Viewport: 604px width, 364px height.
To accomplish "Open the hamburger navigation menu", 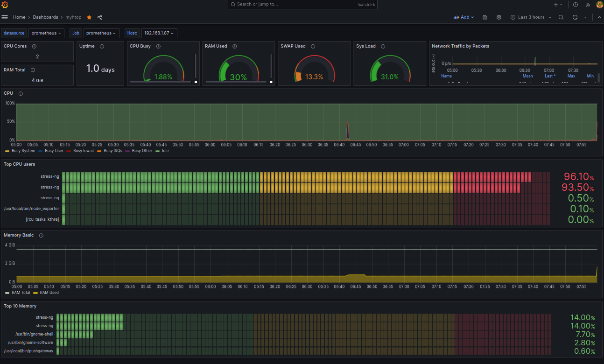I will click(5, 17).
